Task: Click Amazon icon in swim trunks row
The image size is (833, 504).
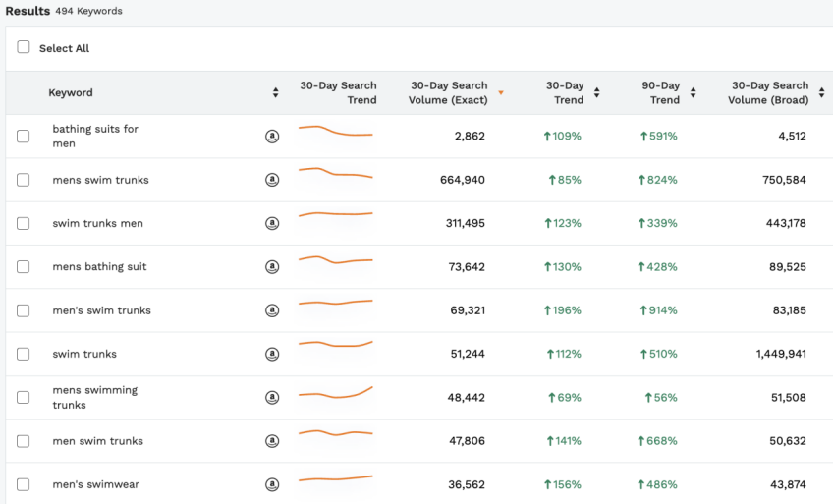Action: 272,355
